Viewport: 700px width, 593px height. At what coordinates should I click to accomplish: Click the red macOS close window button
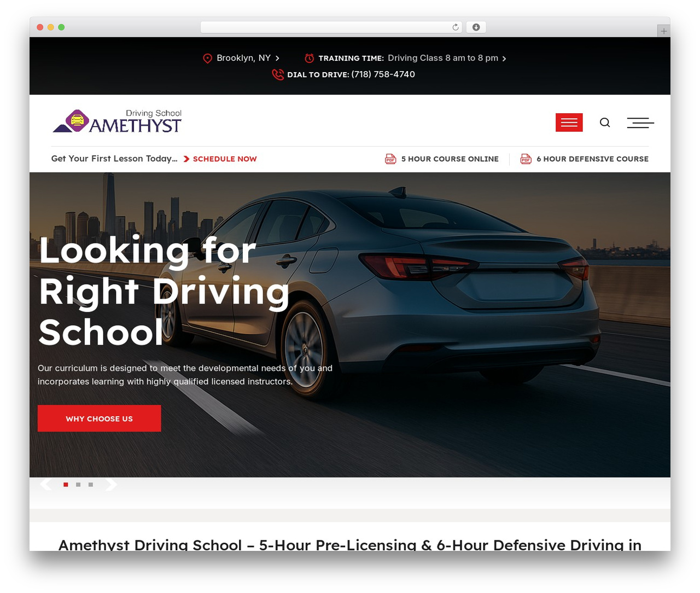(40, 27)
